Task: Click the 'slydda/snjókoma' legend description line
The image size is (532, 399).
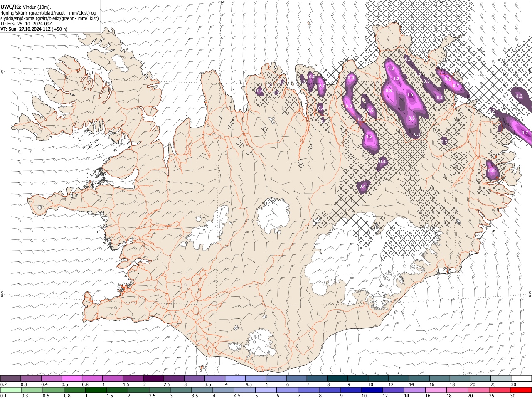Action: point(49,18)
